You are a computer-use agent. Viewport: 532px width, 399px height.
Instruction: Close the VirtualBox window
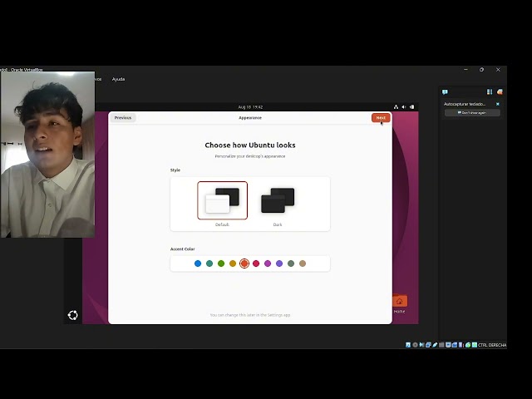pos(498,70)
